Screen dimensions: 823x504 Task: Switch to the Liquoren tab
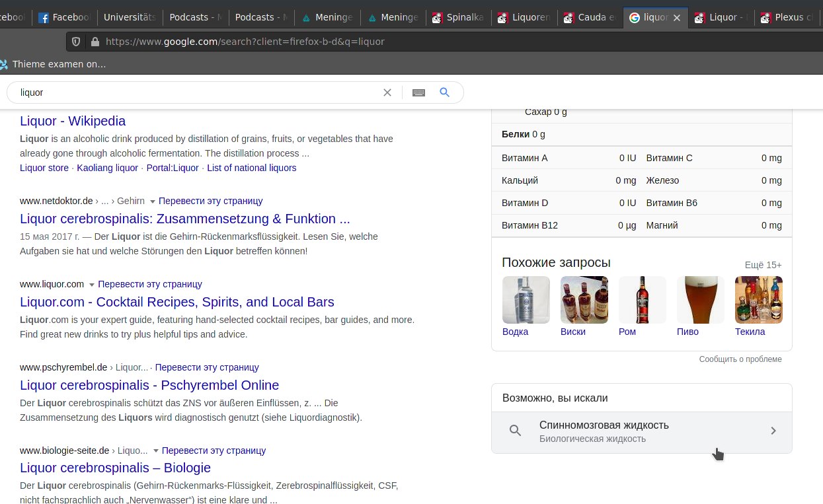coord(524,18)
